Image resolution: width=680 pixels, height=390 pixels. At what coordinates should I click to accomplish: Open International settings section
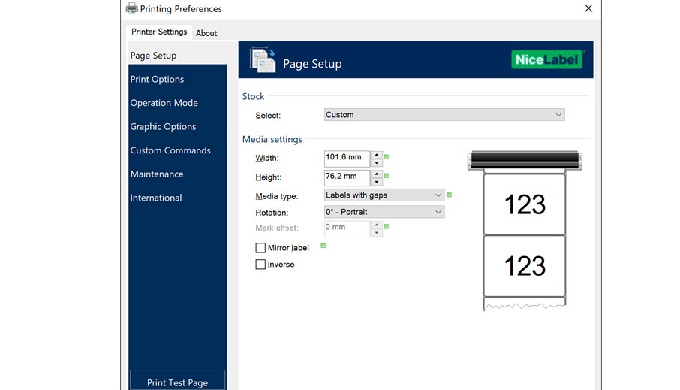177,198
